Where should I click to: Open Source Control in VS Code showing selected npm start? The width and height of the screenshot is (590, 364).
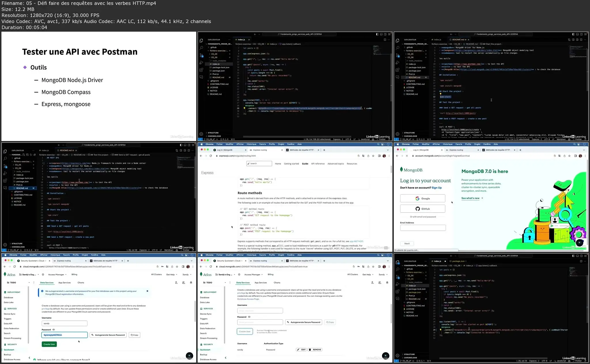[x=398, y=55]
